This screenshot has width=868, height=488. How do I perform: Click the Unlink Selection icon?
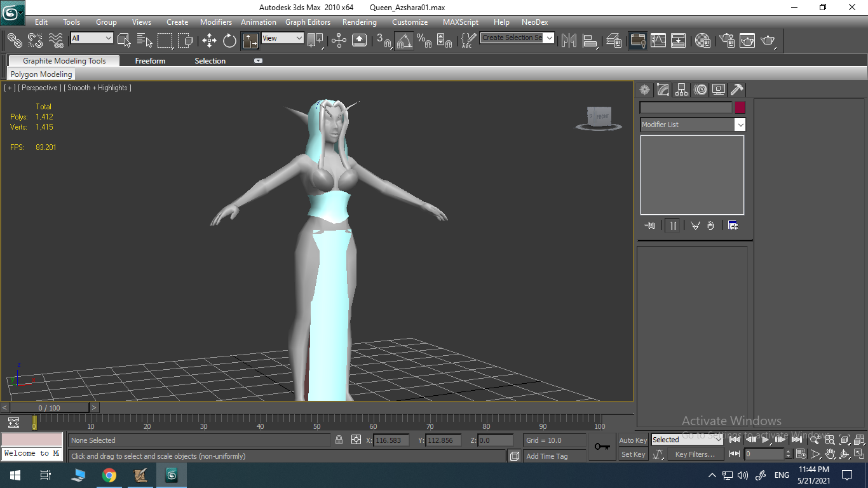click(35, 40)
